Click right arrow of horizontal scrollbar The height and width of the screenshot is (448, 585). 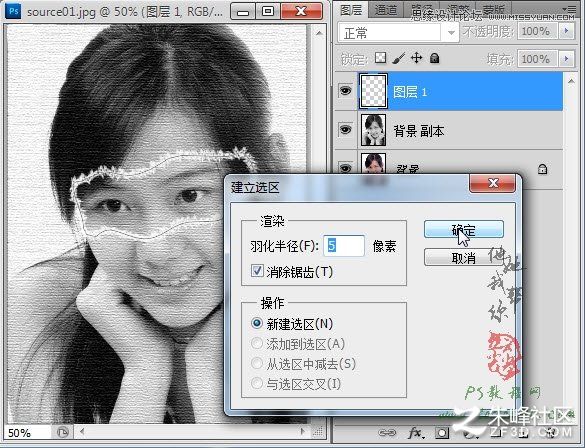point(303,432)
